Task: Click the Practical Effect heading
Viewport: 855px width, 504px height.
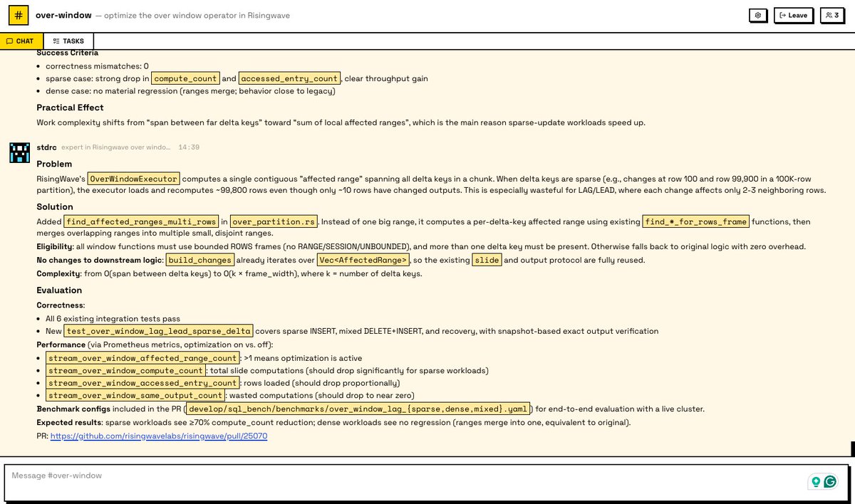Action: click(70, 107)
